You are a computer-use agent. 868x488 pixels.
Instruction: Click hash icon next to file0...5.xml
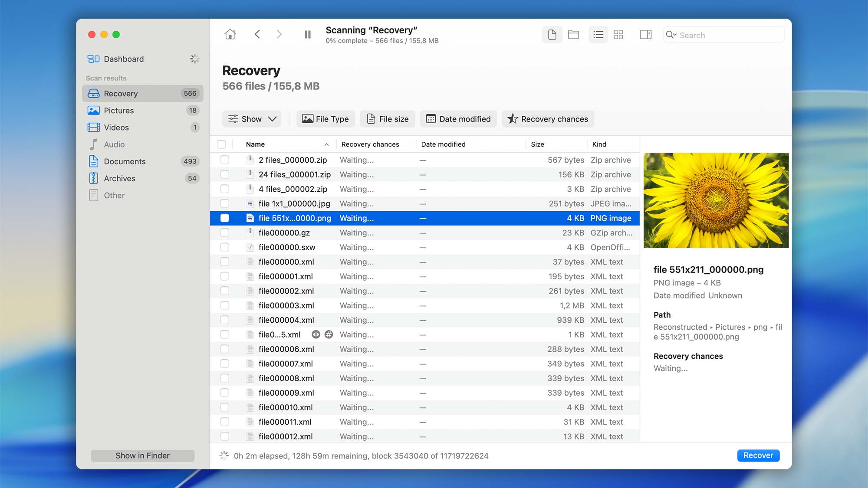pyautogui.click(x=329, y=334)
